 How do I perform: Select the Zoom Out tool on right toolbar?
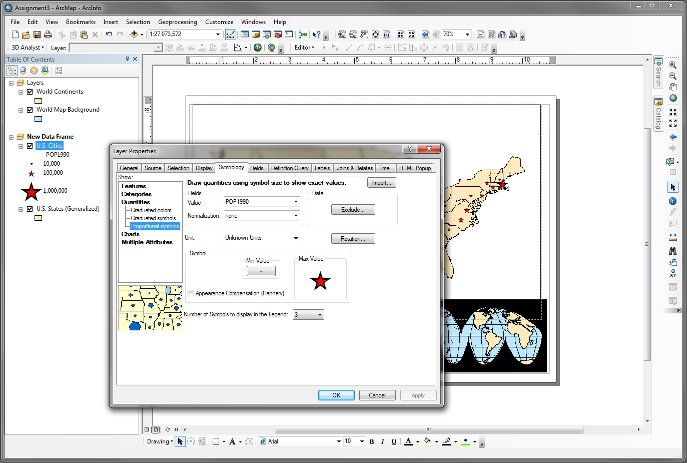[x=673, y=76]
